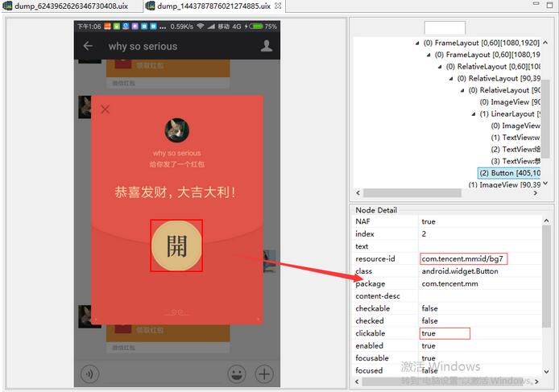The height and width of the screenshot is (392, 559).
Task: Tap the back arrow in chat header
Action: pos(88,46)
